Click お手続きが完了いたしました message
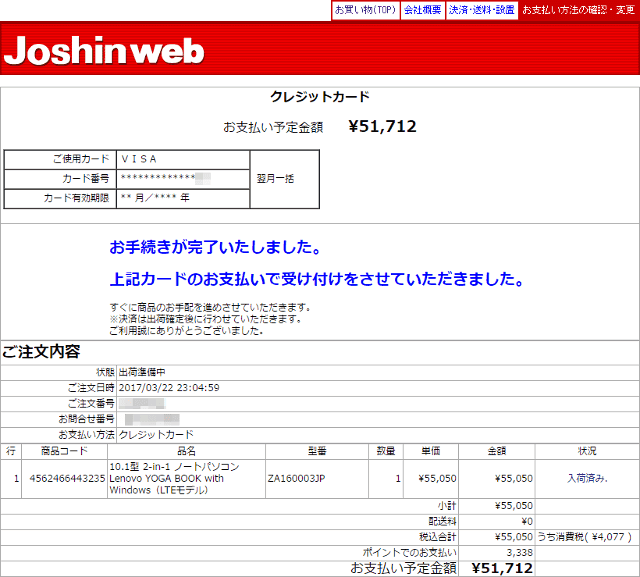Viewport: 640px width, 577px height. (x=215, y=247)
